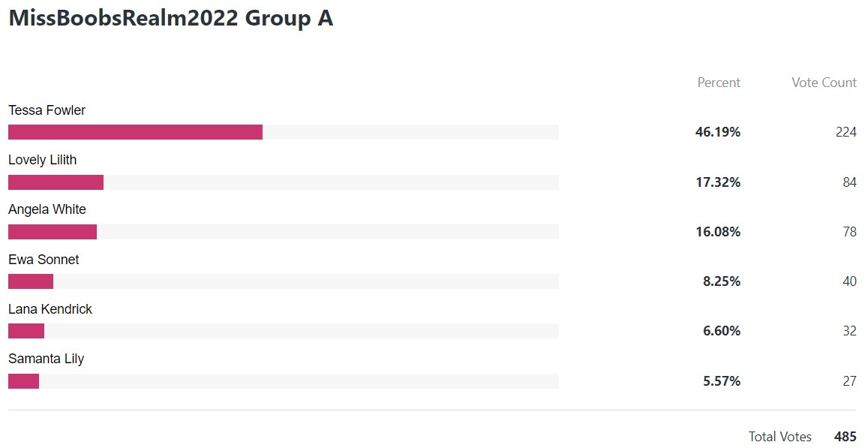Click the vote count 224
Screen dimensions: 868x448
pos(845,132)
